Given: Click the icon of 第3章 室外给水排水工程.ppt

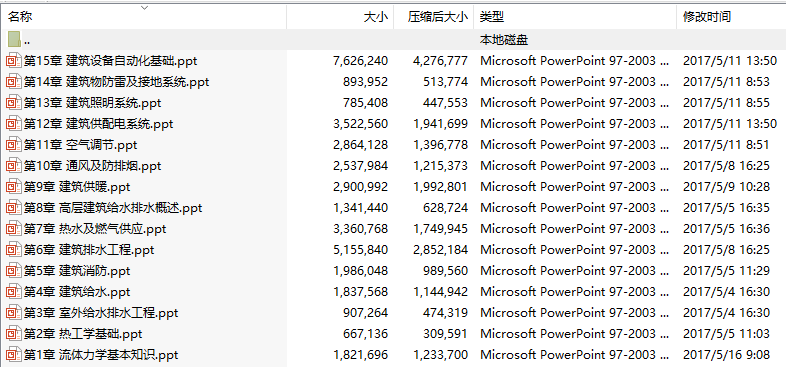Looking at the screenshot, I should click(x=14, y=313).
